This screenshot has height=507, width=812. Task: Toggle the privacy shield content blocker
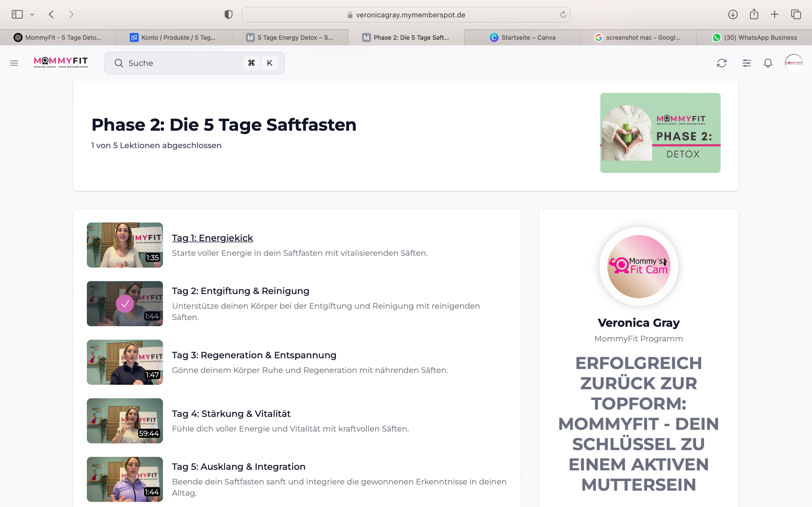(x=228, y=14)
